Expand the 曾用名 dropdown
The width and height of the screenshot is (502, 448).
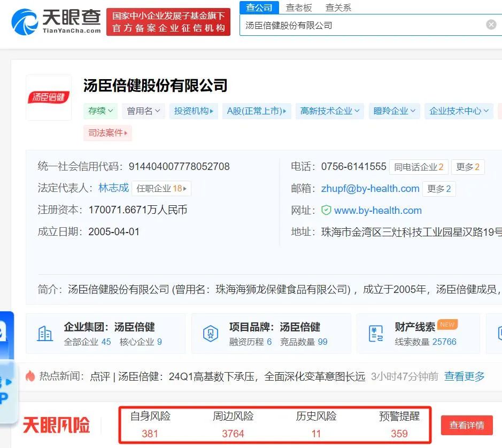(x=143, y=111)
